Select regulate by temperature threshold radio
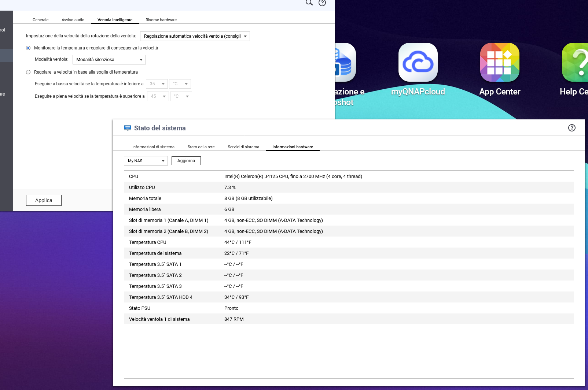 click(x=28, y=72)
